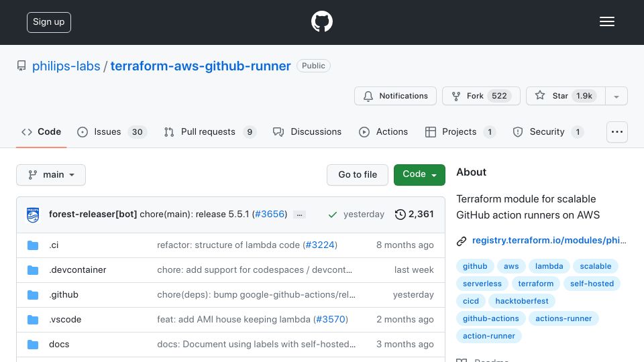
Task: Click the scalable topic tag
Action: point(596,266)
